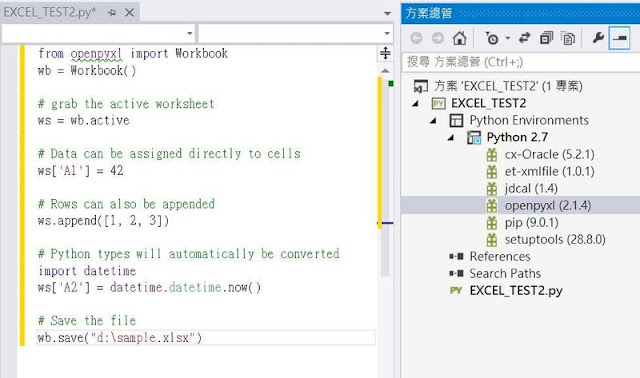Open properties wrench icon
The image size is (640, 378).
click(x=598, y=38)
